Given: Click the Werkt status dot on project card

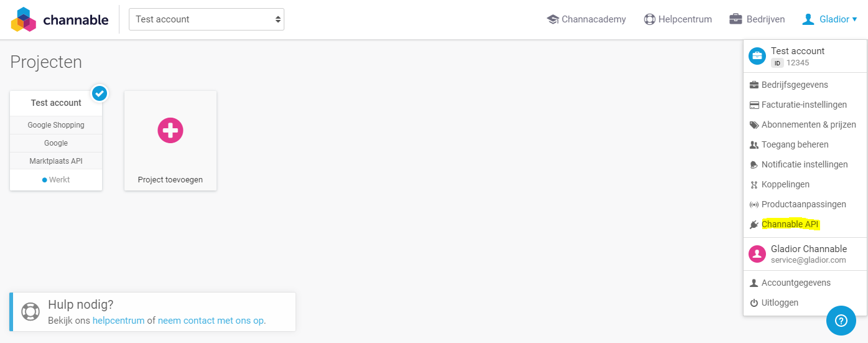Looking at the screenshot, I should [x=45, y=180].
